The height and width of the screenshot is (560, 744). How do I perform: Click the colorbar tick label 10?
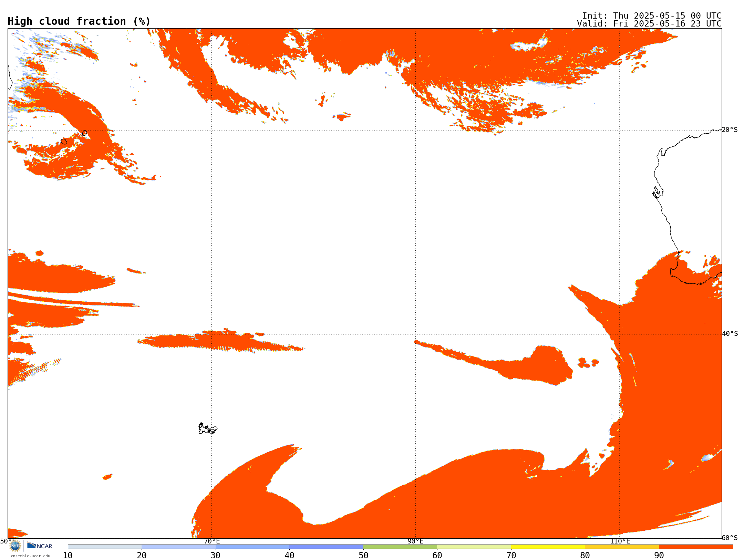68,556
